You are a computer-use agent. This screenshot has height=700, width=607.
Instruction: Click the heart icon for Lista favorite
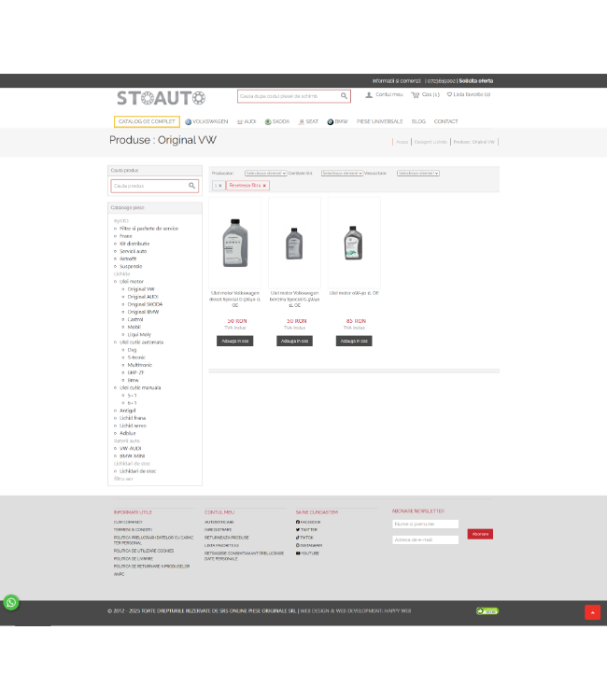[x=449, y=94]
